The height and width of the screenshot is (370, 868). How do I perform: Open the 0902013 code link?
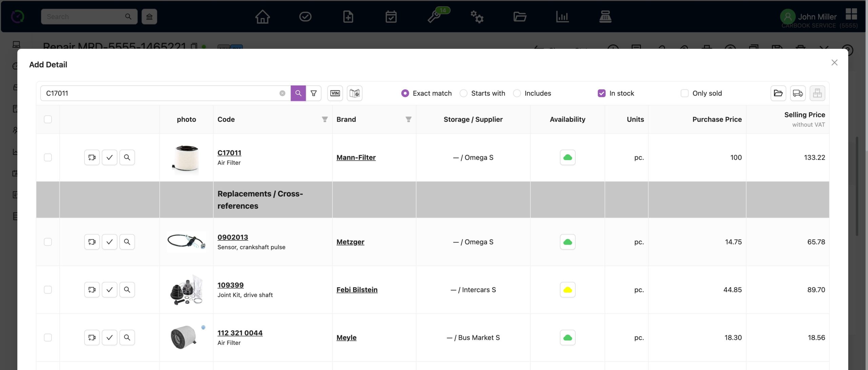click(233, 237)
